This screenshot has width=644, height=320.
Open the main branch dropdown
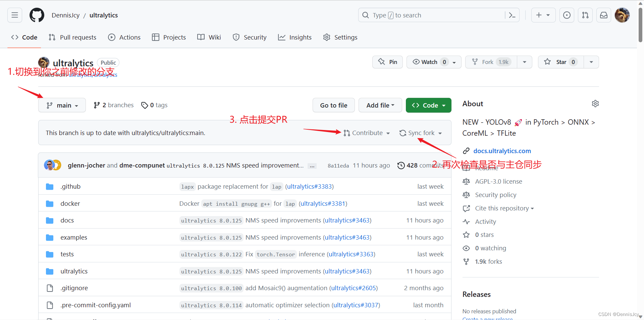[x=62, y=105]
